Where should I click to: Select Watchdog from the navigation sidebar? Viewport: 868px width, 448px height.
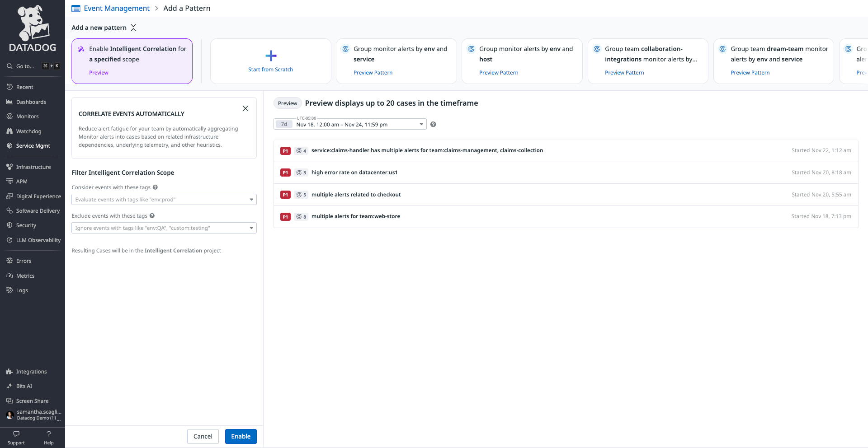[x=28, y=131]
